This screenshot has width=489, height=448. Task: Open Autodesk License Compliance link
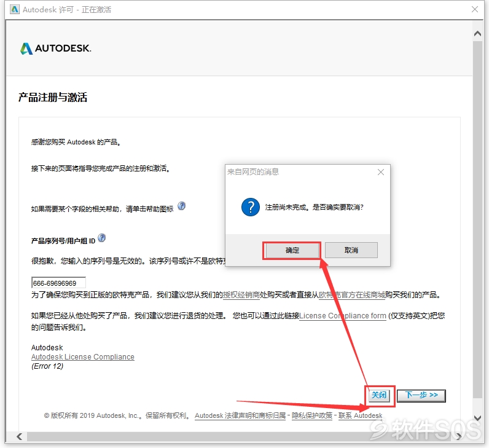[83, 356]
